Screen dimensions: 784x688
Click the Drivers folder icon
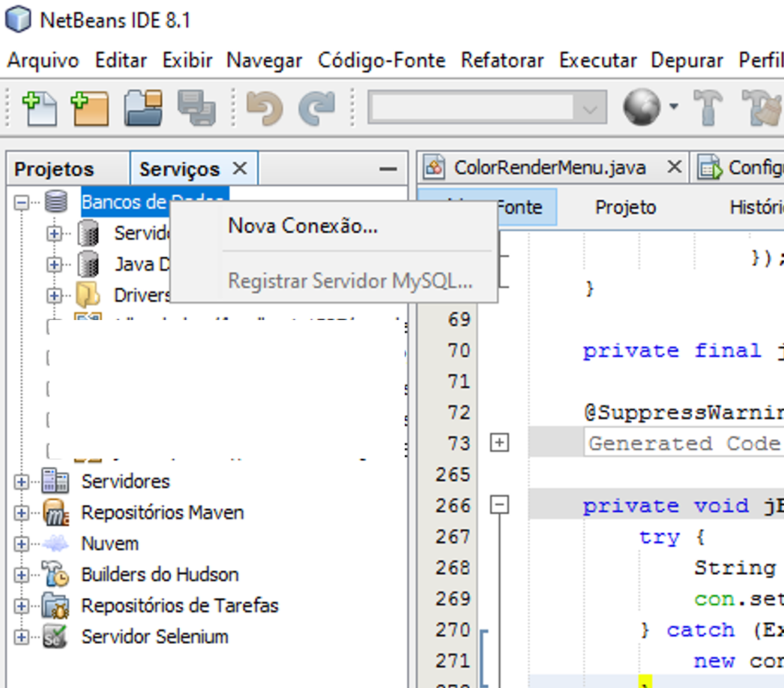pos(88,295)
